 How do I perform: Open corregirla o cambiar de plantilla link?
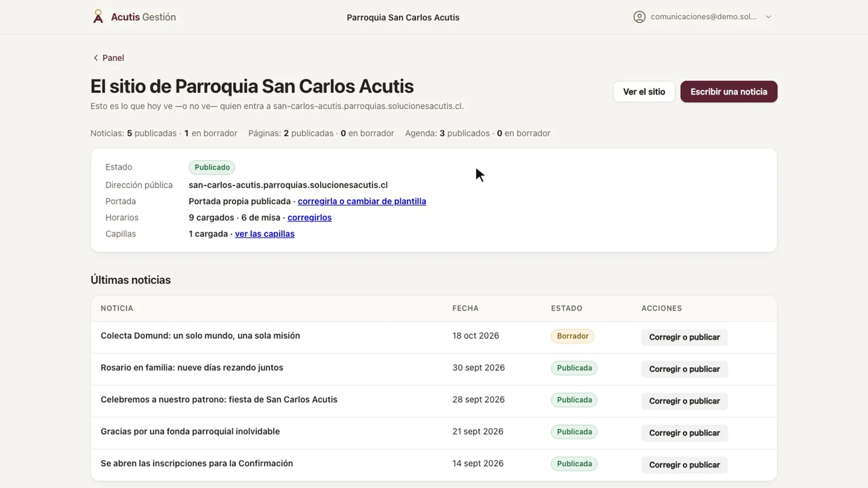362,201
